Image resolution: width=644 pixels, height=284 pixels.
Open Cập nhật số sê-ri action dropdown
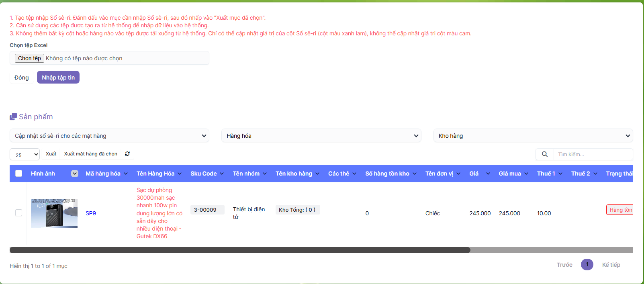[109, 136]
